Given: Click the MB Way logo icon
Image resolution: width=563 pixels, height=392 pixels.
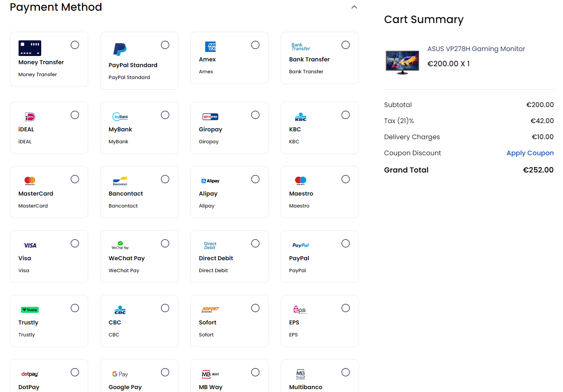Looking at the screenshot, I should [x=211, y=374].
